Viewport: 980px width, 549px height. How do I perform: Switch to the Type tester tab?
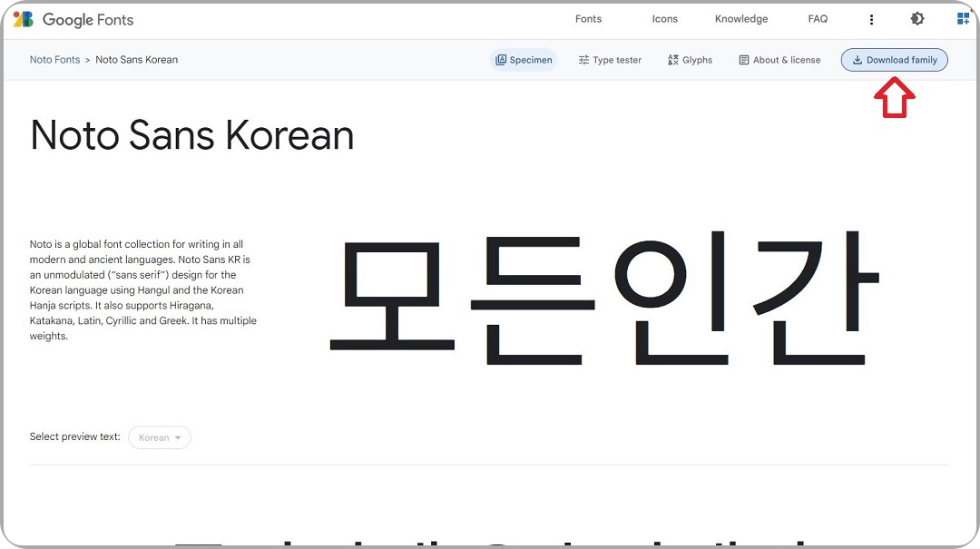pyautogui.click(x=610, y=60)
